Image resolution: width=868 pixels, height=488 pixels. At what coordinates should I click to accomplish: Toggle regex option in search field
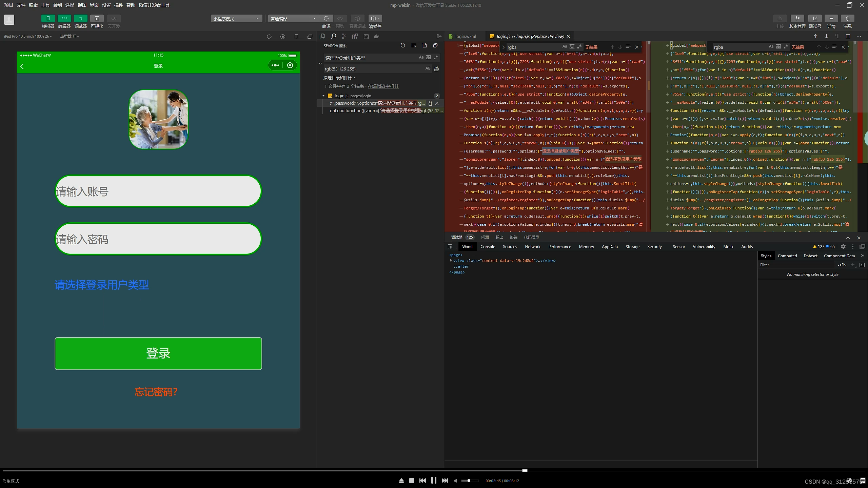pos(436,58)
